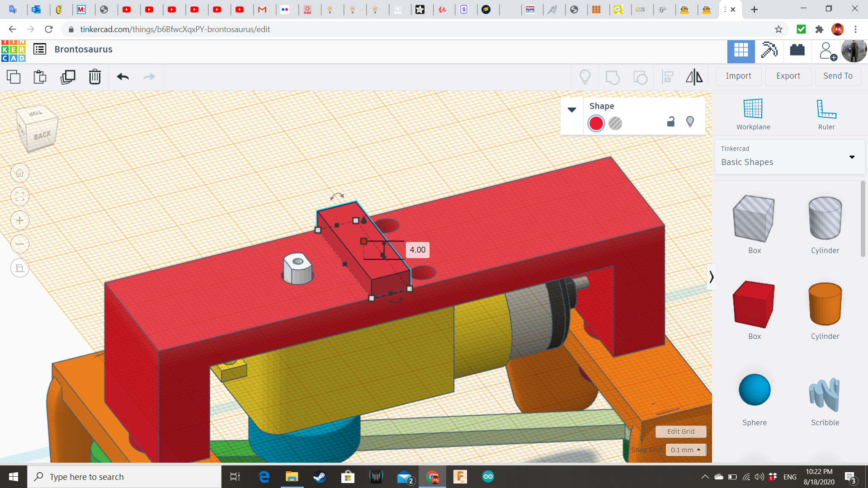Viewport: 868px width, 488px height.
Task: Toggle the shape lock icon
Action: point(671,122)
